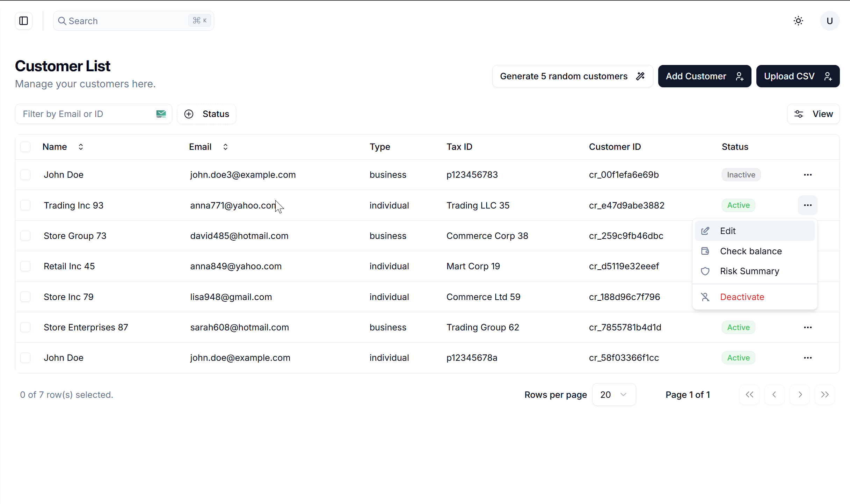
Task: Open the Status filter dropdown
Action: (x=206, y=114)
